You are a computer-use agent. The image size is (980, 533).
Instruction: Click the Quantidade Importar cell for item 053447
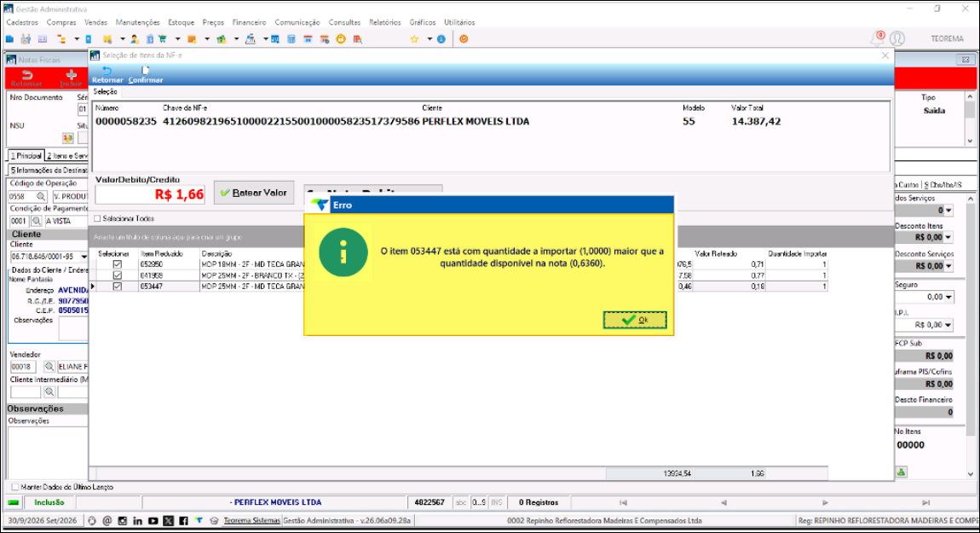797,287
